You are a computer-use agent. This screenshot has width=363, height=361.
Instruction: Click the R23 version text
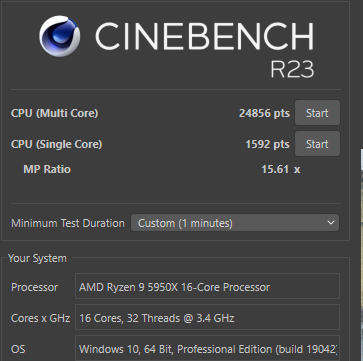click(292, 69)
